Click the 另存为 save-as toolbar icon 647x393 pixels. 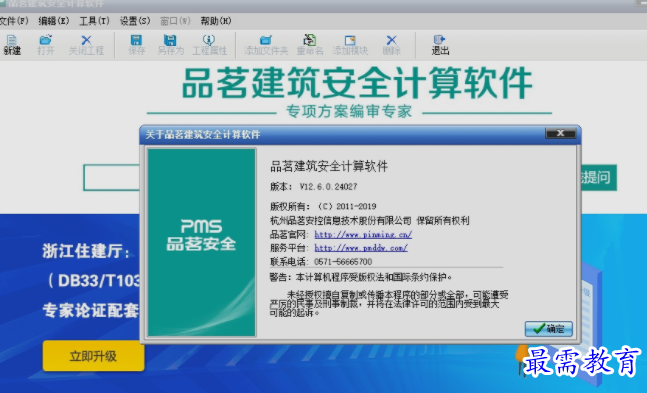(170, 45)
